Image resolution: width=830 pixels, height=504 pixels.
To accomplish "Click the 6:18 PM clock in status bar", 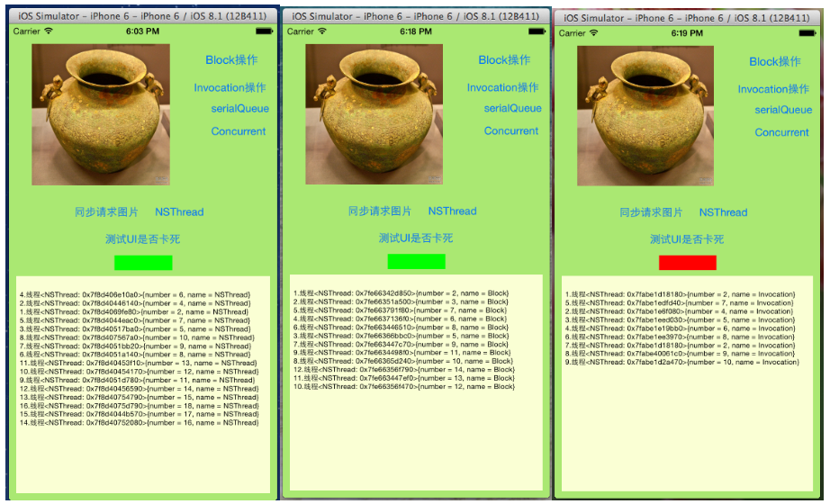I will (416, 31).
